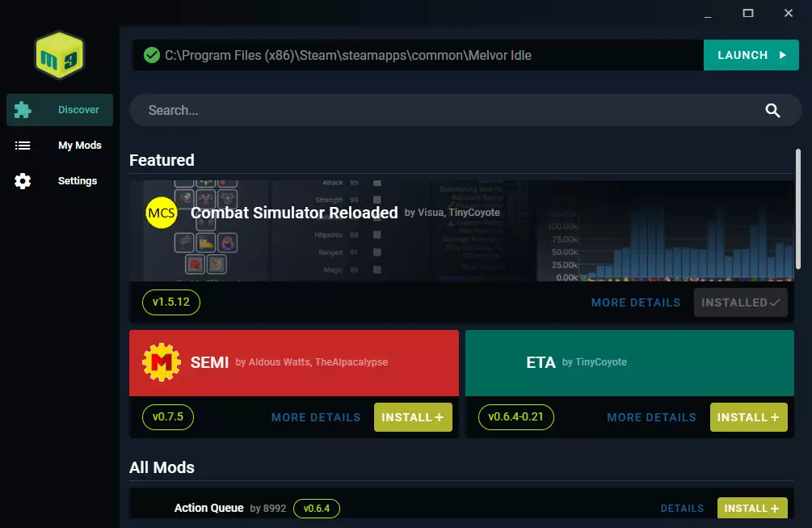Click the search magnifier icon
The width and height of the screenshot is (812, 528).
pos(772,110)
